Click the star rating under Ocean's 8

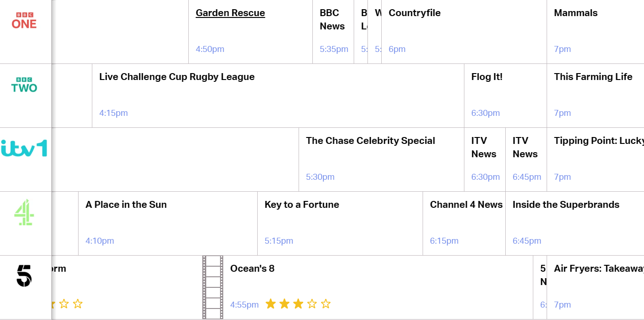pyautogui.click(x=298, y=304)
